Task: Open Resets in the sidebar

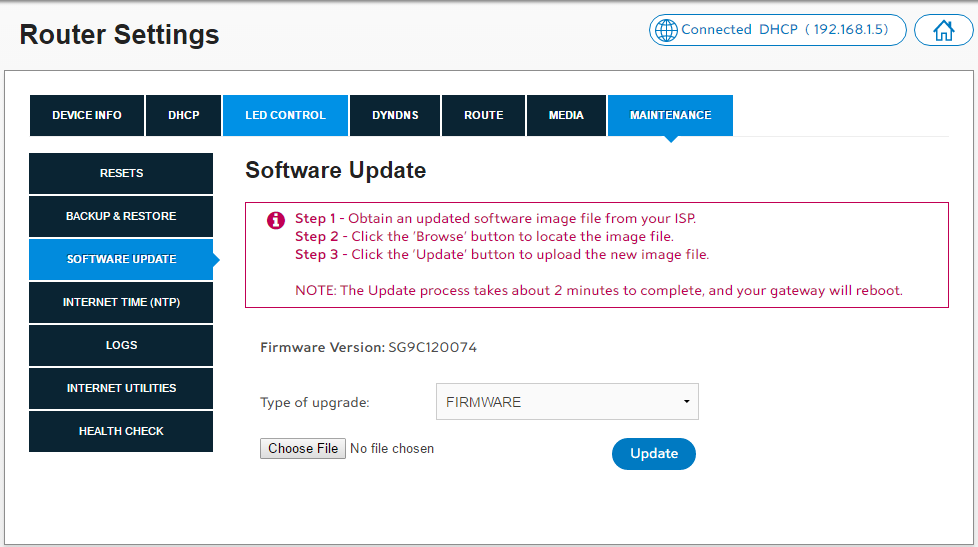Action: pyautogui.click(x=121, y=174)
